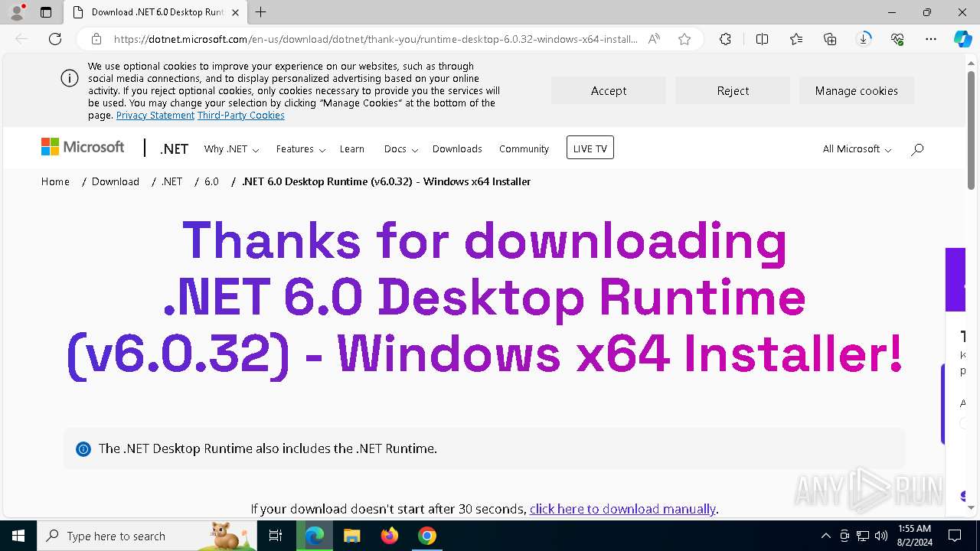Open the taskbar clock and date
Viewport: 980px width, 551px height.
(914, 536)
